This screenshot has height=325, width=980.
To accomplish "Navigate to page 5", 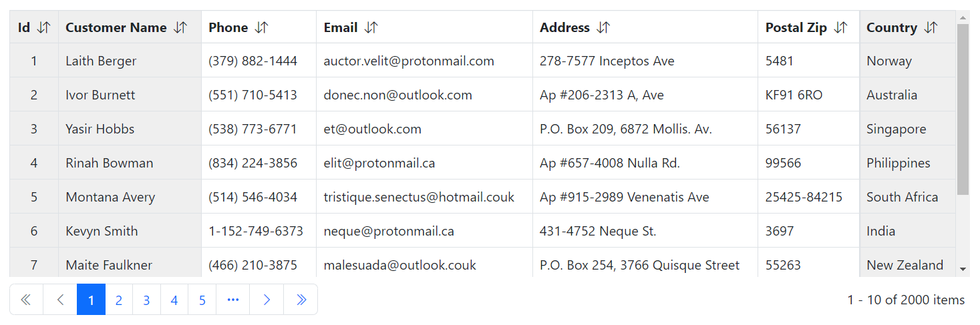I will (202, 300).
